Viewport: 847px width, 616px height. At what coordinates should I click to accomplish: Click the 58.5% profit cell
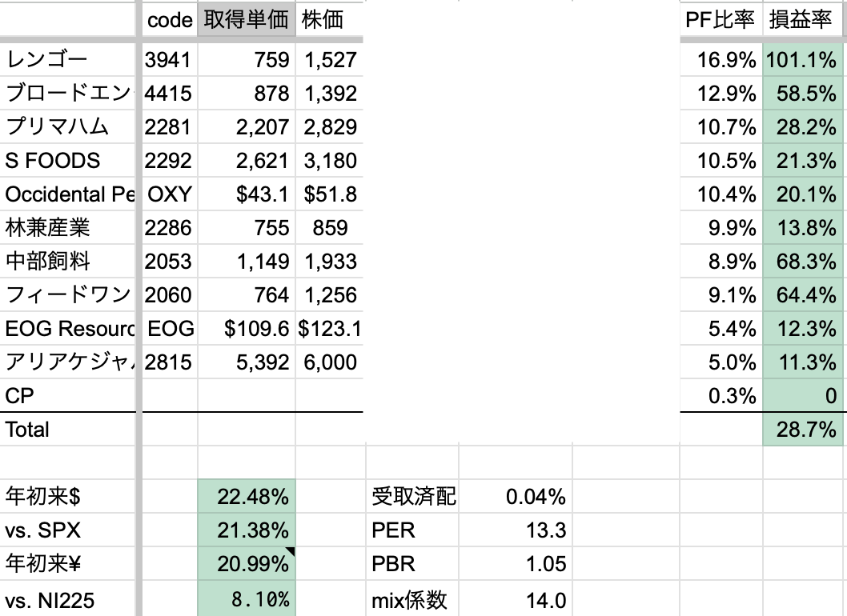(x=801, y=93)
